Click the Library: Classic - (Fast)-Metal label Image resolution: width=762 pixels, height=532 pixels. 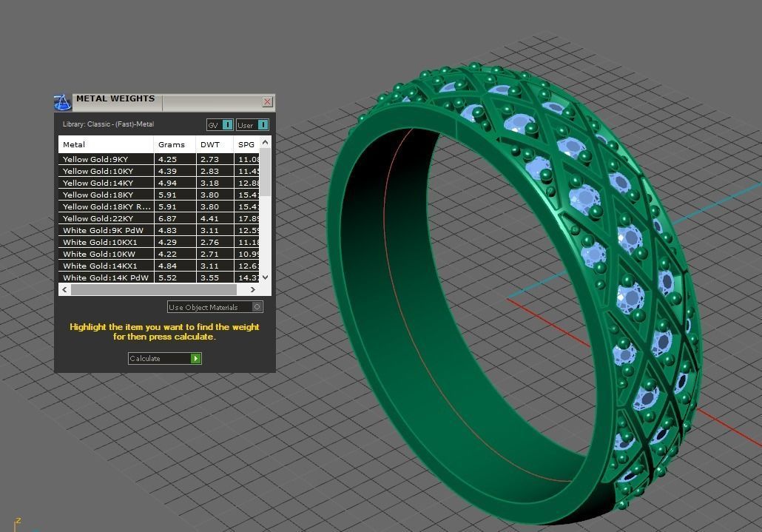pyautogui.click(x=108, y=124)
